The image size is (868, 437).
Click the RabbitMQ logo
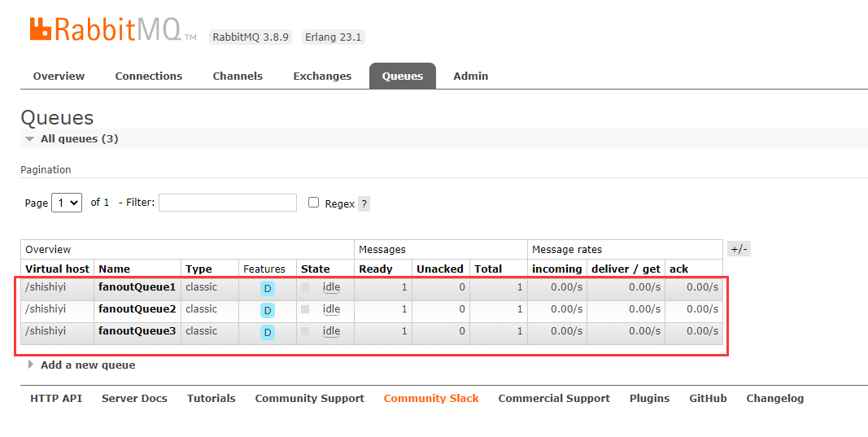[x=113, y=29]
